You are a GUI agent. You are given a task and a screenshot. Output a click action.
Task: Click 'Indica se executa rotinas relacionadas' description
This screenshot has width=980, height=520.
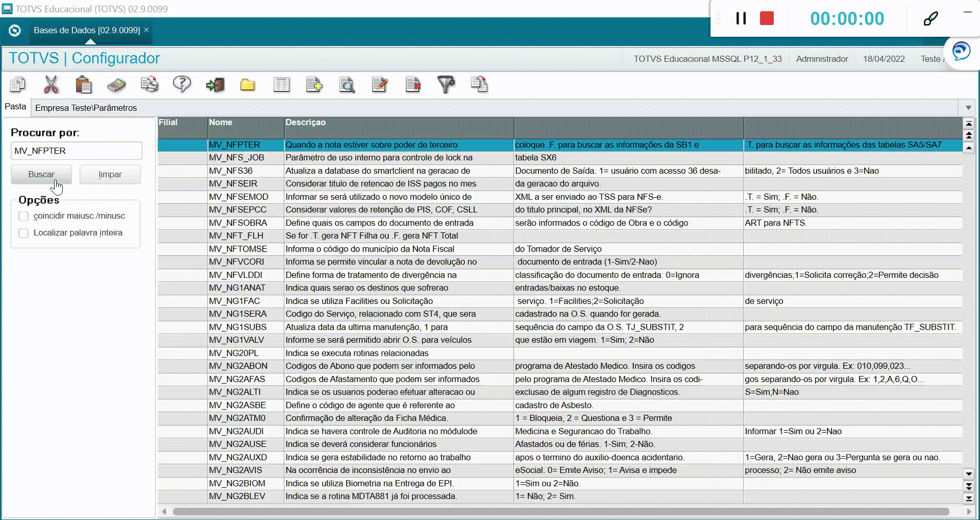pos(357,353)
